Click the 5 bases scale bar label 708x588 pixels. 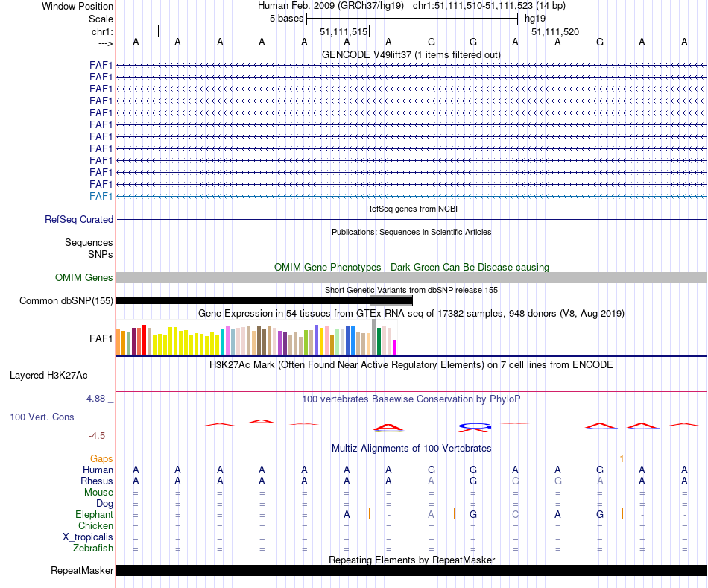coord(287,19)
